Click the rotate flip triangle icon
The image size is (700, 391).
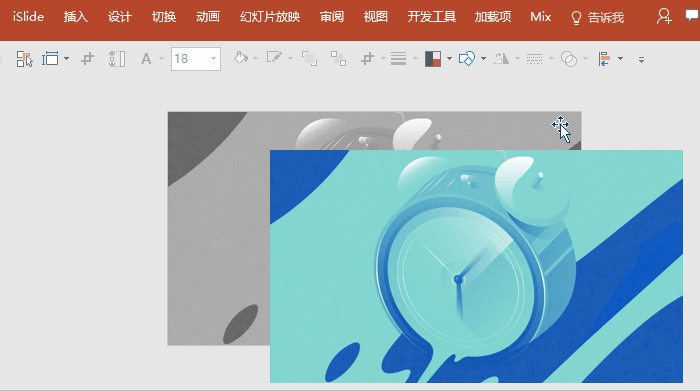(x=501, y=58)
